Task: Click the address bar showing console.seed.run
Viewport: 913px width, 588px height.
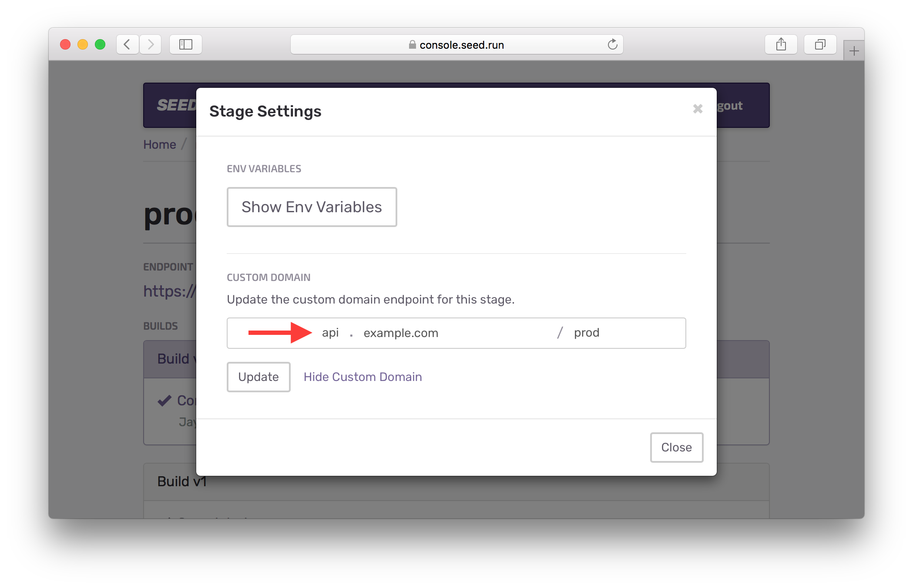Action: (x=462, y=44)
